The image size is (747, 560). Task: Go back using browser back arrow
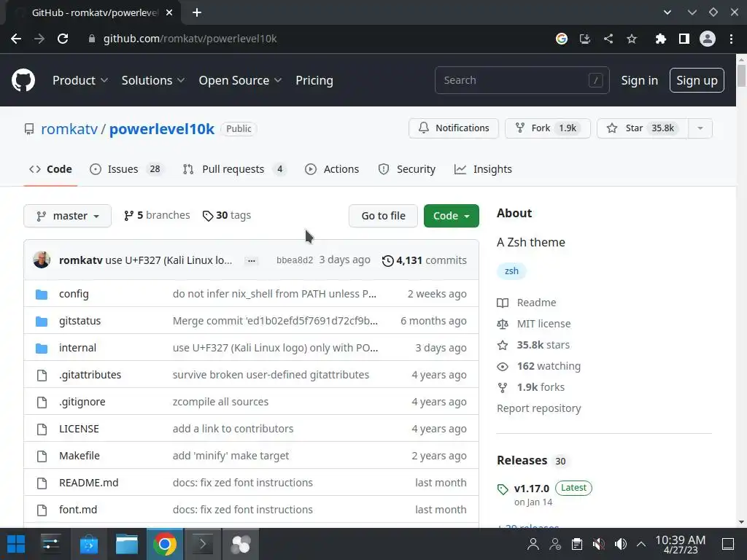(16, 39)
